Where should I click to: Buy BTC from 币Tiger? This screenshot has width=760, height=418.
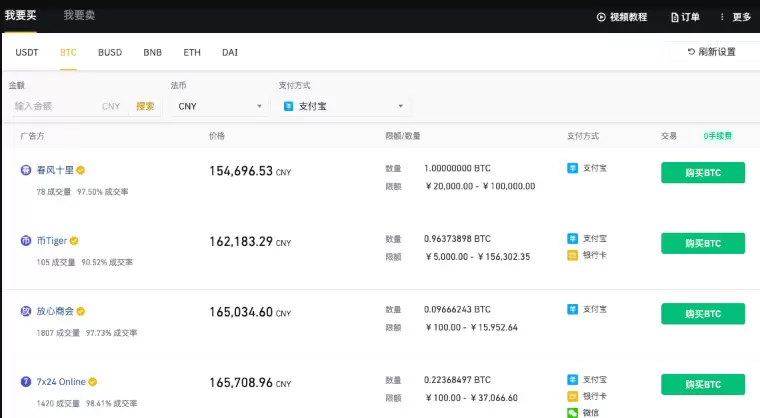pos(703,243)
